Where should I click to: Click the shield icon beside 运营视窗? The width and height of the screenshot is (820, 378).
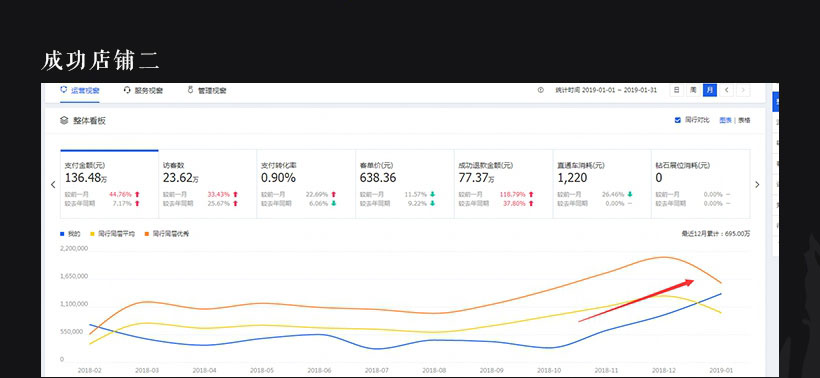pyautogui.click(x=64, y=90)
